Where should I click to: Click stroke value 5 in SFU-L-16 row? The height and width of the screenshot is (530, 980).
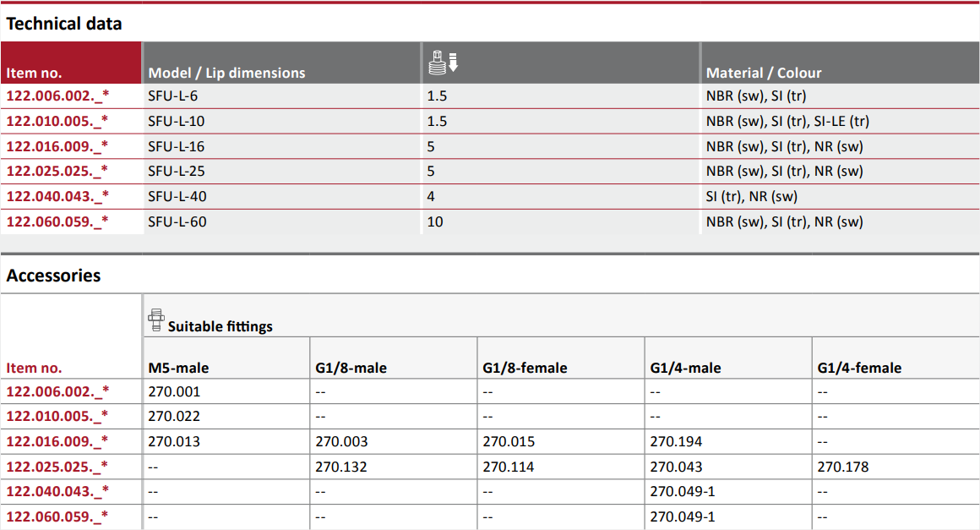pyautogui.click(x=431, y=146)
